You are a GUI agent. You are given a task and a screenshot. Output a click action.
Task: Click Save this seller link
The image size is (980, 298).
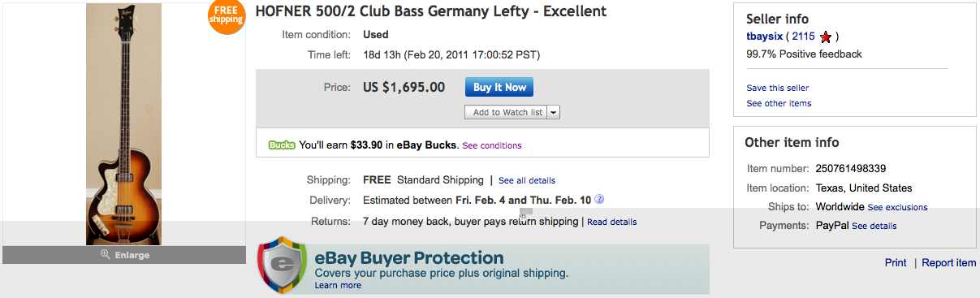pyautogui.click(x=778, y=88)
